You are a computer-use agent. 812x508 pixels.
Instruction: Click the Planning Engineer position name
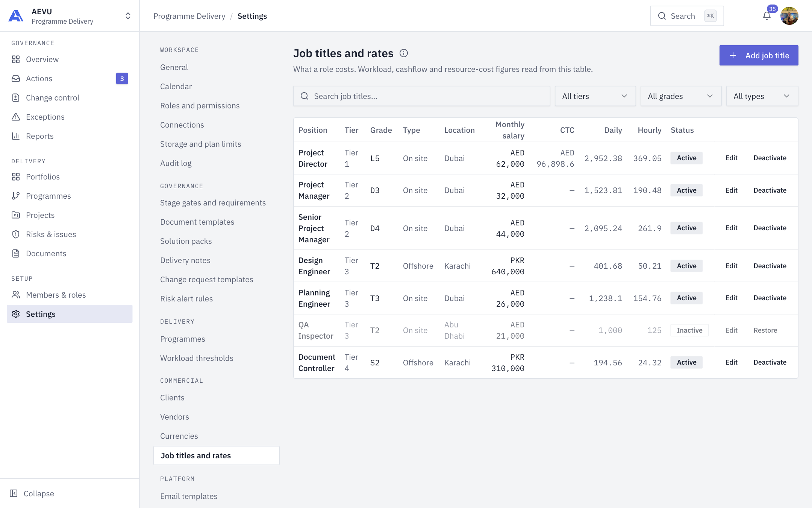click(x=314, y=298)
